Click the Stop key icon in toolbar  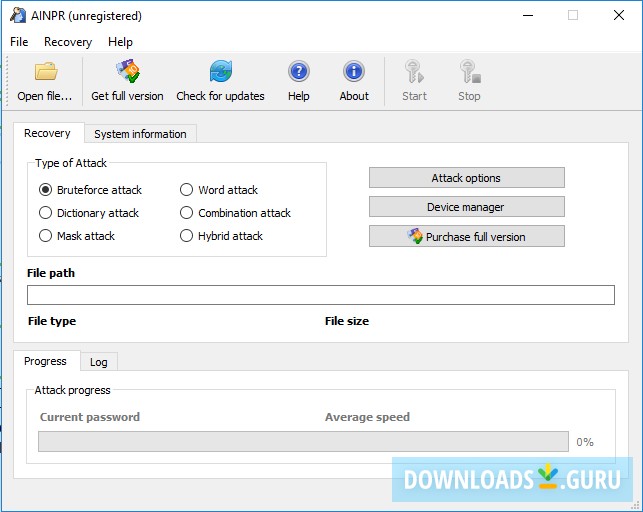(x=470, y=71)
